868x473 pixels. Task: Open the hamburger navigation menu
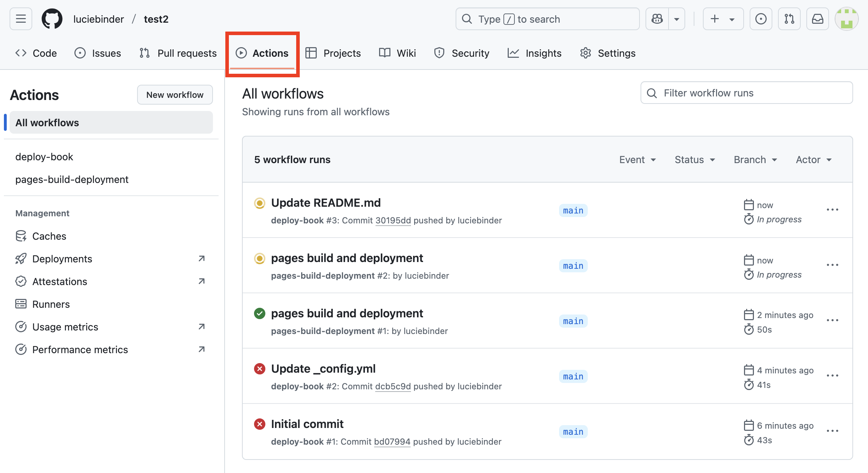point(20,18)
